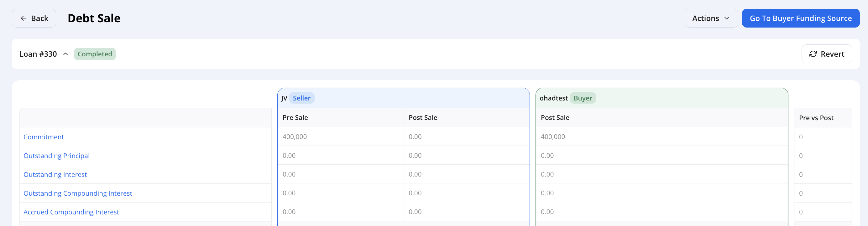Screen dimensions: 868x226
Task: Select the JV seller name
Action: [285, 98]
